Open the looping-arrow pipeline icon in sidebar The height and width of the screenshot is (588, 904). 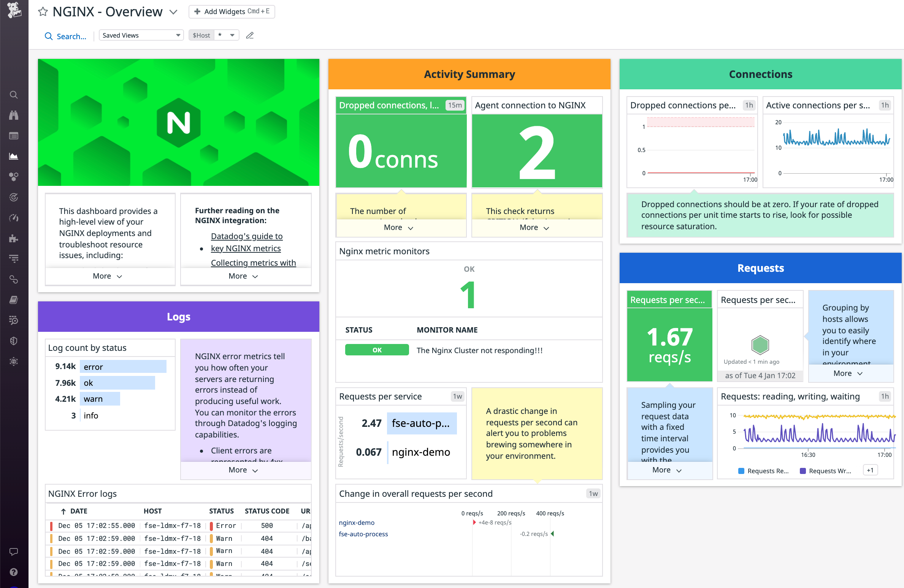(x=14, y=279)
